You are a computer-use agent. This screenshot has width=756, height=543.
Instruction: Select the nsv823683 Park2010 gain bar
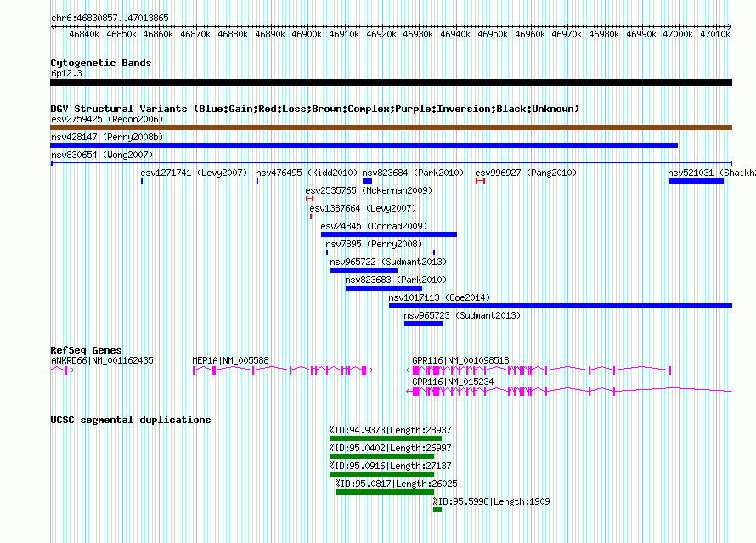384,288
